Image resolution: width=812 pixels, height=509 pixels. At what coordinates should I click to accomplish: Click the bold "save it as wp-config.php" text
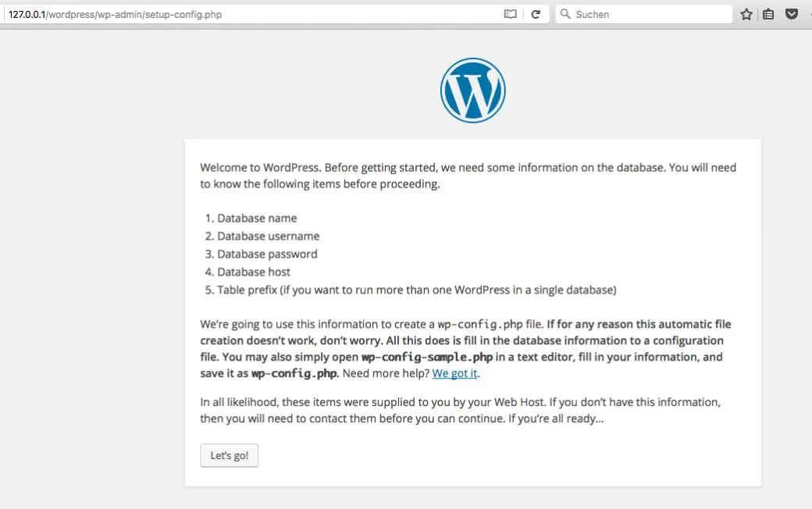(x=269, y=373)
